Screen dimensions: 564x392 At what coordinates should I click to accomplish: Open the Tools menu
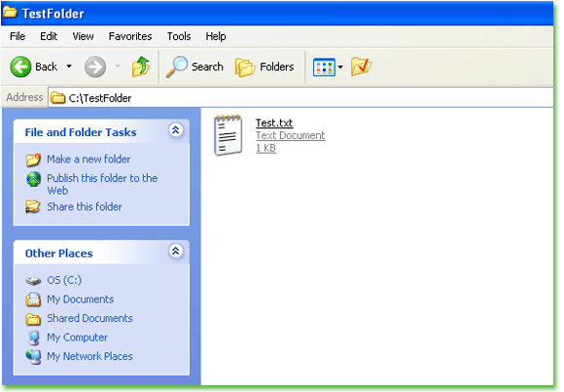[x=179, y=36]
